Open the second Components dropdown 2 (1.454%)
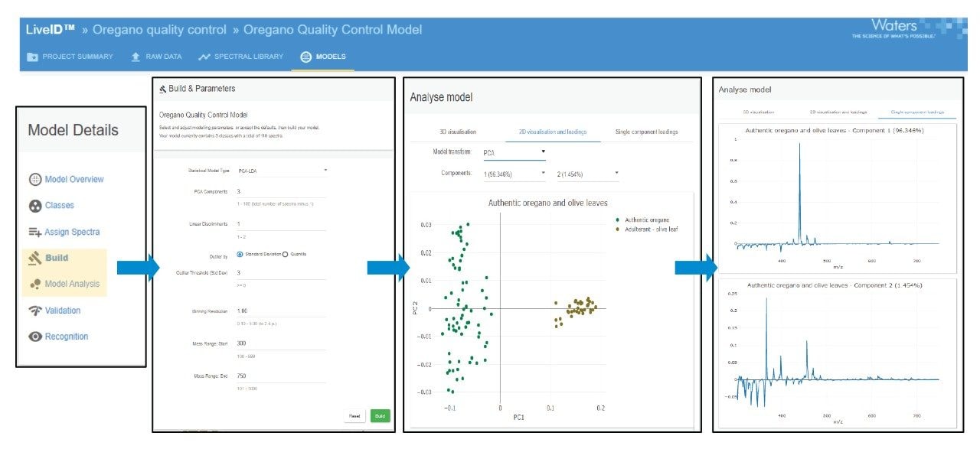Viewport: 980px width, 449px height. click(x=587, y=174)
